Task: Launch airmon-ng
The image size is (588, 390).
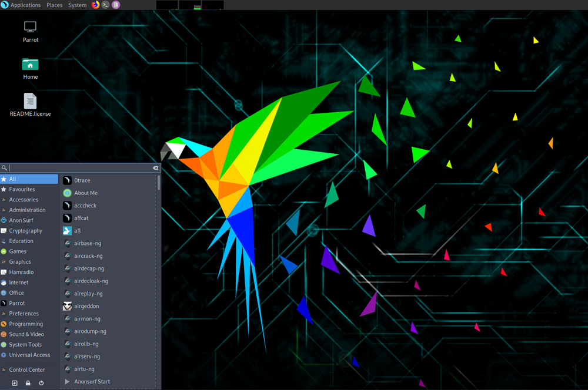Action: tap(109, 319)
